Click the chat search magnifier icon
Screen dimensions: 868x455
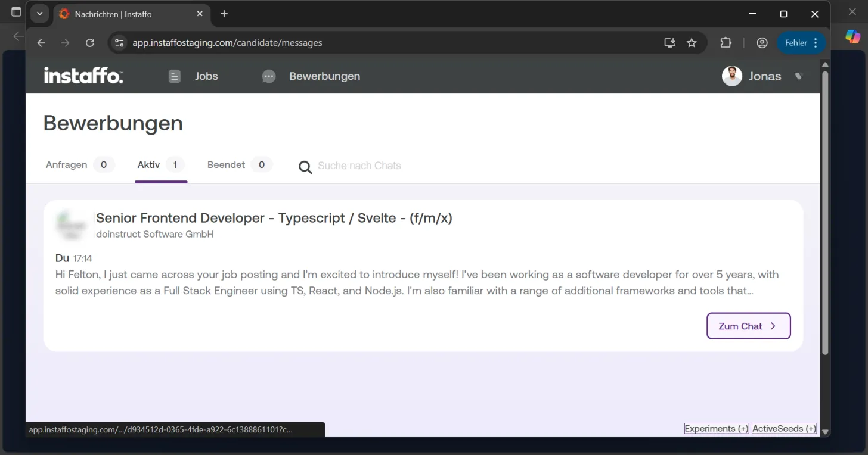(305, 167)
